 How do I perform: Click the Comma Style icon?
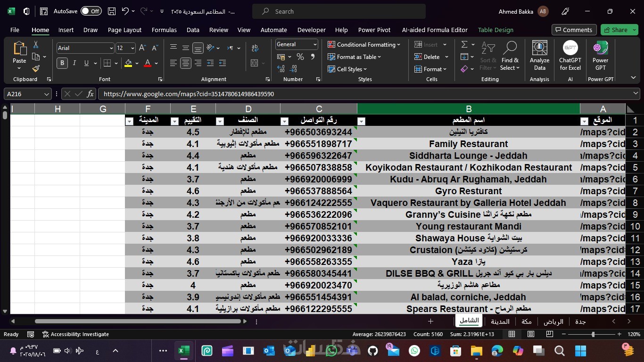coord(312,57)
